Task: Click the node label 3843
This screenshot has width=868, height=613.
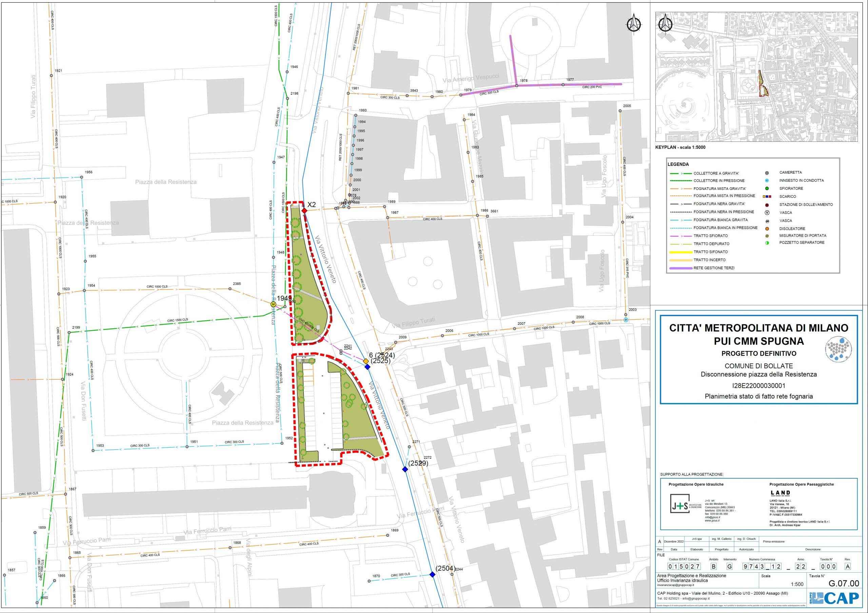Action: click(414, 90)
